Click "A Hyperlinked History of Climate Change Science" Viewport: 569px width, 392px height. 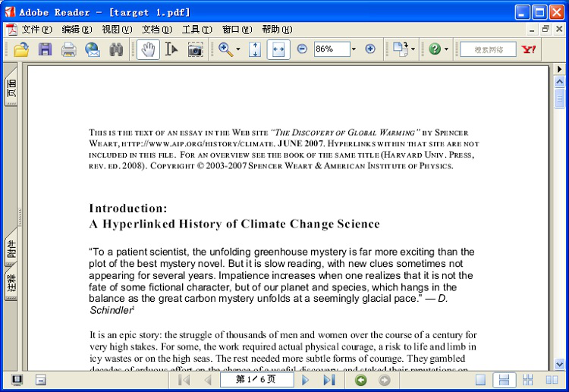[234, 224]
